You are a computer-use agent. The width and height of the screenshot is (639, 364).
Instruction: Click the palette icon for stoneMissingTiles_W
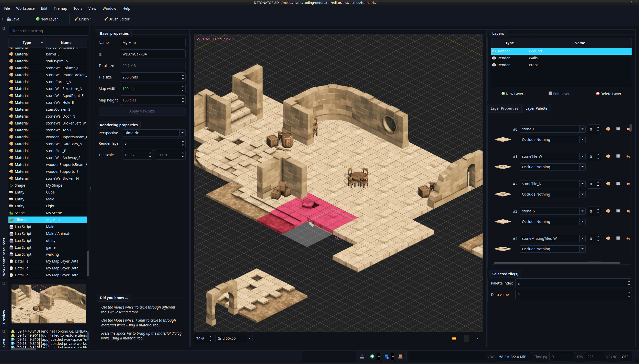[x=608, y=238]
